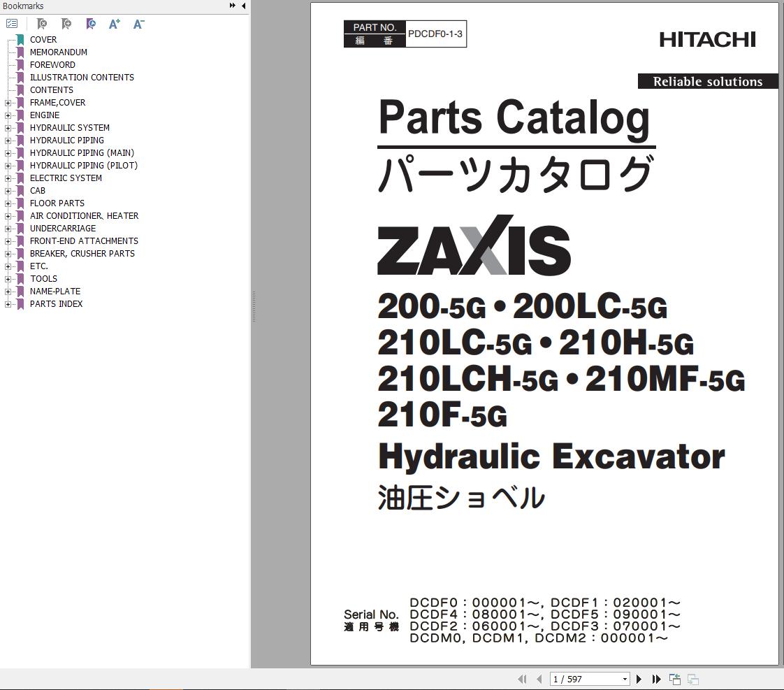784x690 pixels.
Task: Open the CONTENTS bookmark
Action: 52,90
